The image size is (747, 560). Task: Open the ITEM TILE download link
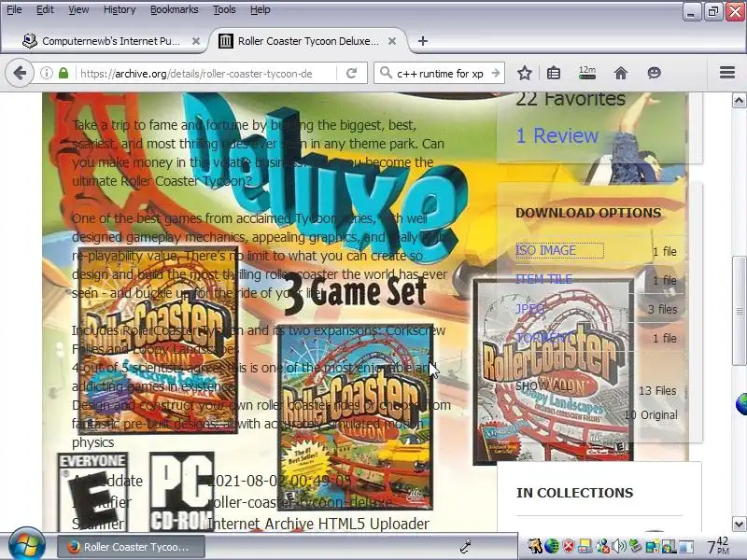543,279
